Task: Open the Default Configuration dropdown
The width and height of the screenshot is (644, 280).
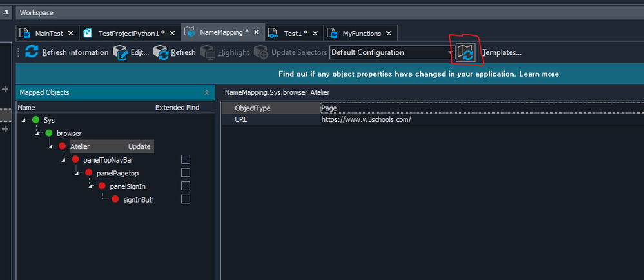Action: click(449, 52)
